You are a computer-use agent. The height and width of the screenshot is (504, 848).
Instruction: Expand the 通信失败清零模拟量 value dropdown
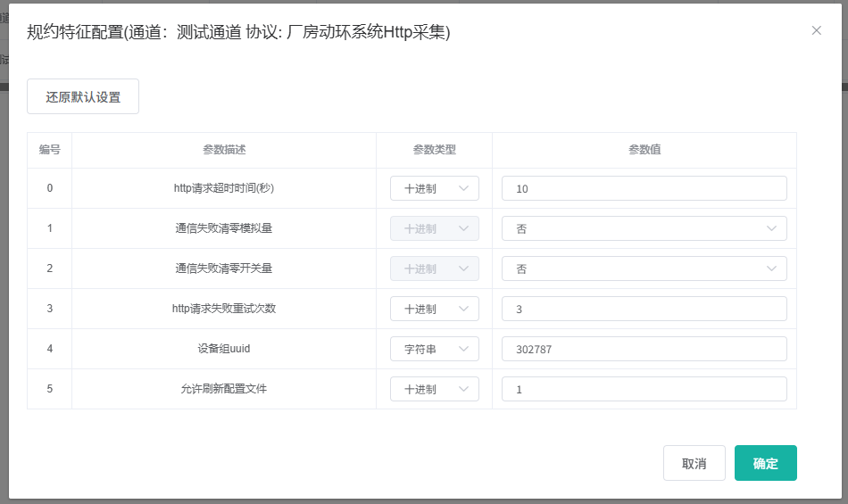coord(644,228)
